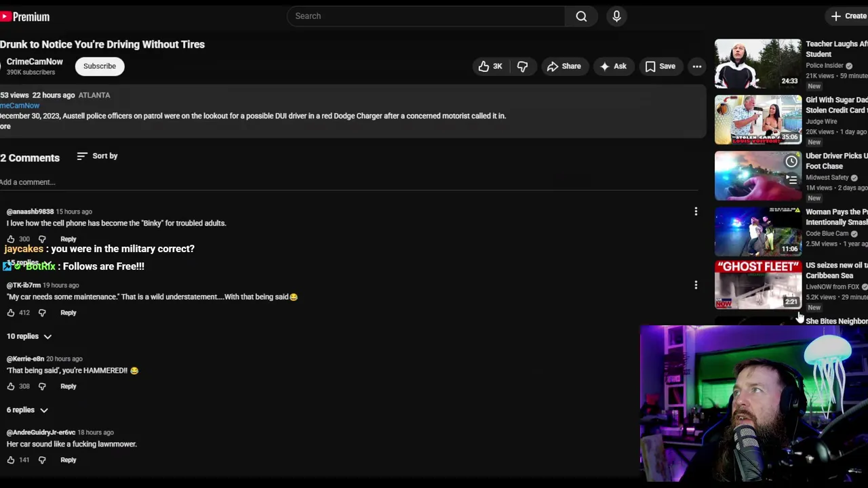Open the Teacher Laughs After video thumbnail
Image resolution: width=868 pixels, height=488 pixels.
tap(758, 64)
